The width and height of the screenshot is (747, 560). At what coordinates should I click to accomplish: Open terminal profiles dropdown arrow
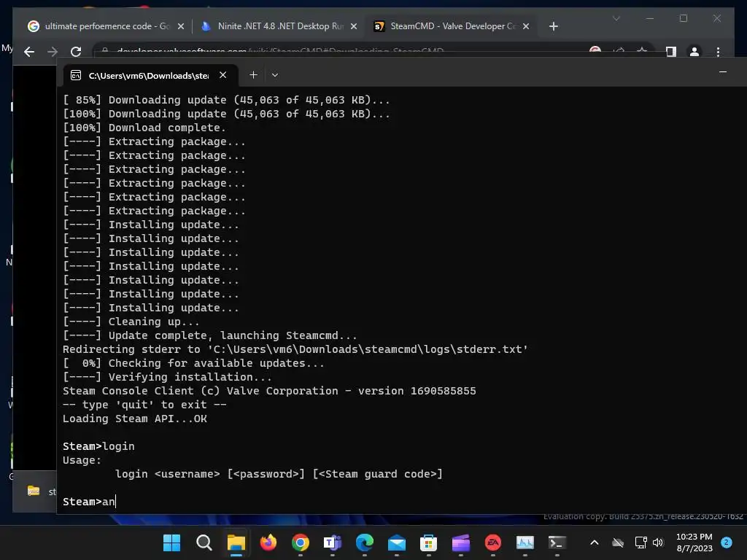coord(275,75)
